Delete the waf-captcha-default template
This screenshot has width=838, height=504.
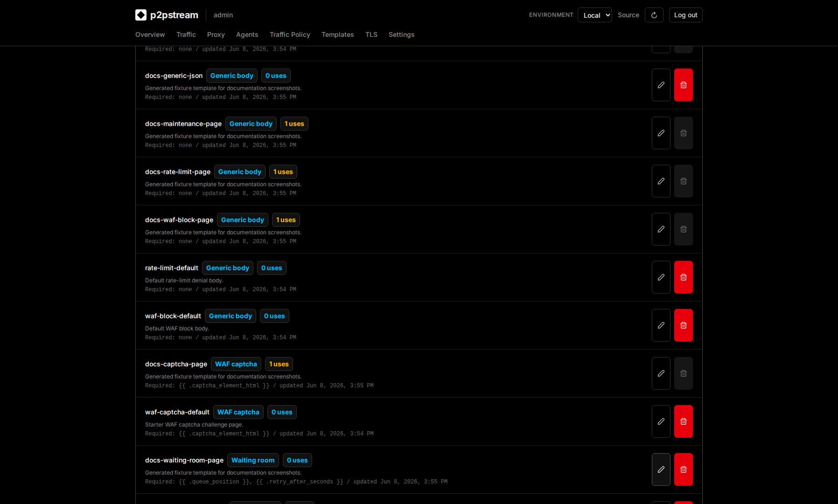[684, 421]
